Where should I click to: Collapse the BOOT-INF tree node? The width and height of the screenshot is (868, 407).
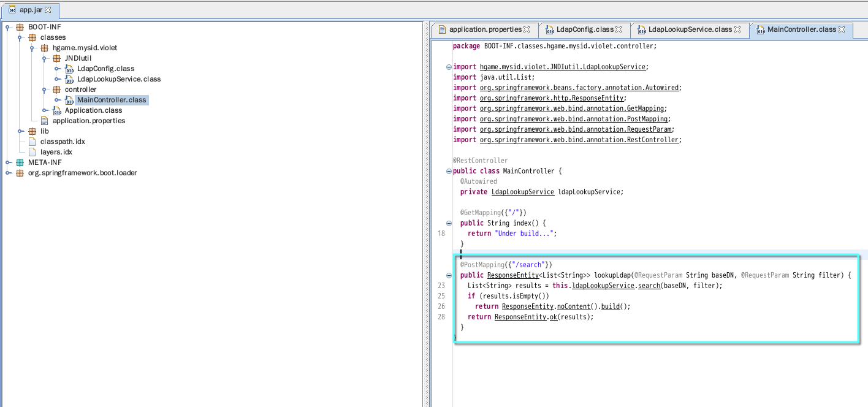coord(9,27)
